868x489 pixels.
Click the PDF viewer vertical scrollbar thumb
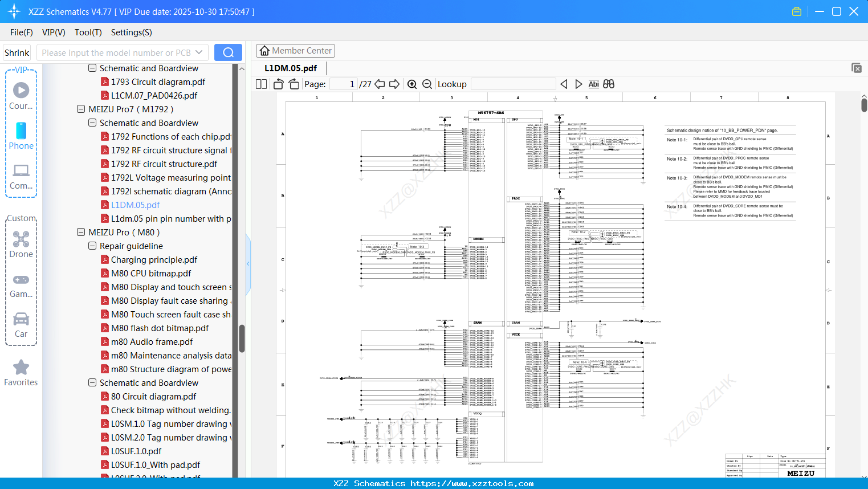864,105
